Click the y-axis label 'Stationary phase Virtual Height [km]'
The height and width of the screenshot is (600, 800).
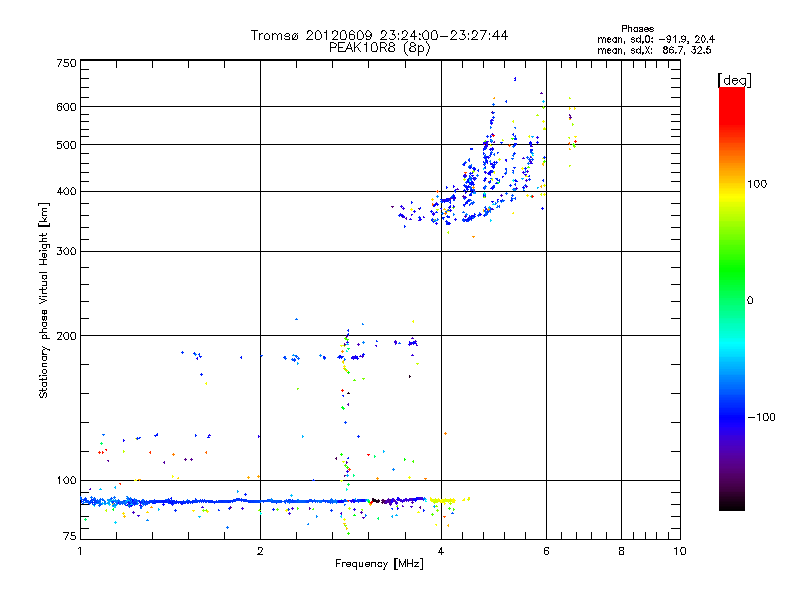44,300
